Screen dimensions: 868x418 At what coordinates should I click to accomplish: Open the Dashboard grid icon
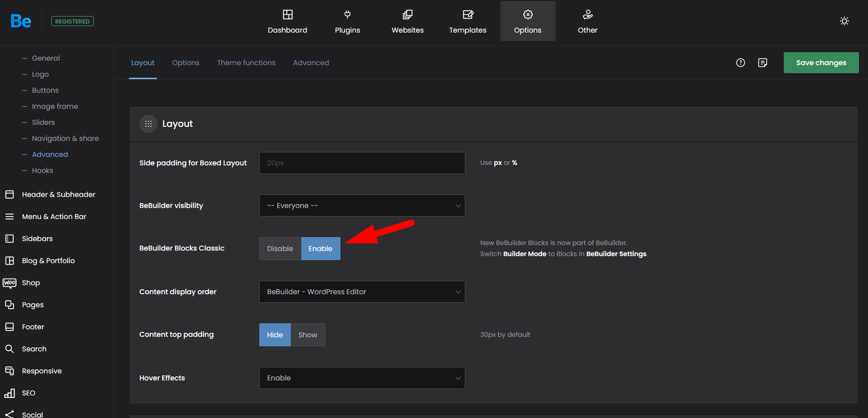pos(287,15)
